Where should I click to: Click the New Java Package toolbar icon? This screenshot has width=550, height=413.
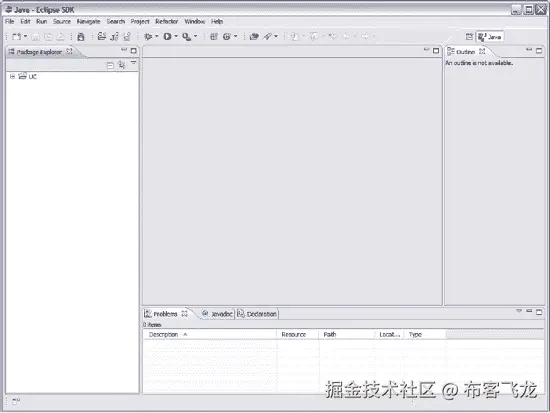click(x=214, y=36)
